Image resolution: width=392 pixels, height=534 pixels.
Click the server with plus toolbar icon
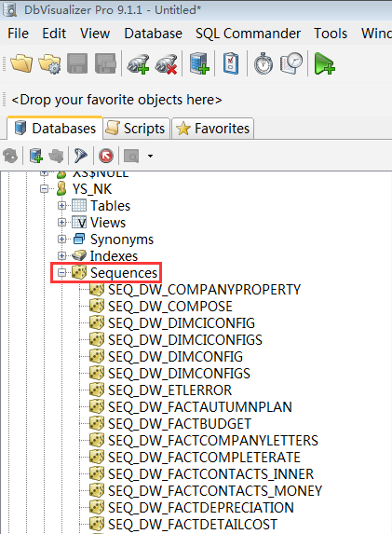[199, 63]
